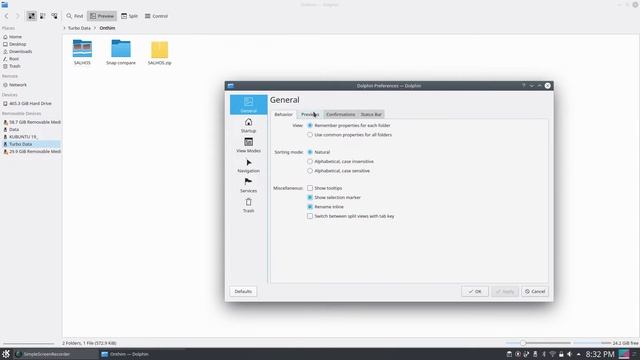Expand the breadcrumb arrow before Onthim

[95, 28]
